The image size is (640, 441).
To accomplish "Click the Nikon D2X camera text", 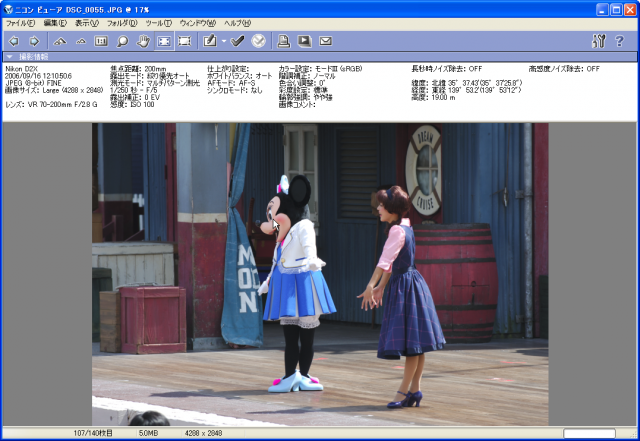I will pyautogui.click(x=21, y=69).
